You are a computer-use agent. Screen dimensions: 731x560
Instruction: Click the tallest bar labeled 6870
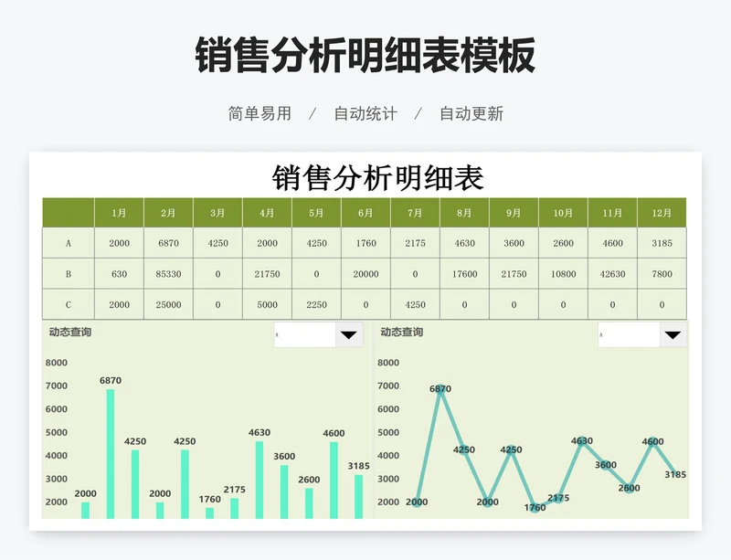[111, 454]
